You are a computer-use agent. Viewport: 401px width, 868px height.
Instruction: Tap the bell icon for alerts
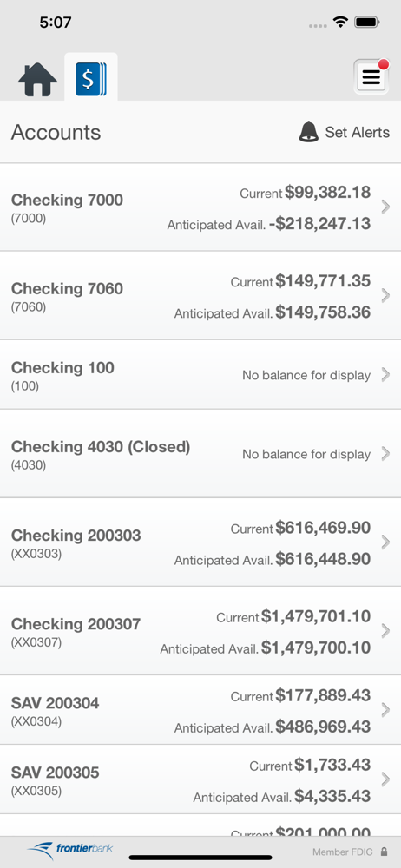pos(309,132)
